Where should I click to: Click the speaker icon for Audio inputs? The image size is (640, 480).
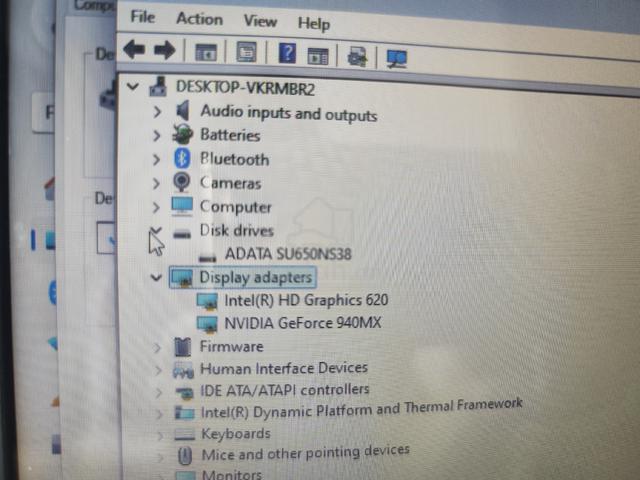[x=183, y=111]
